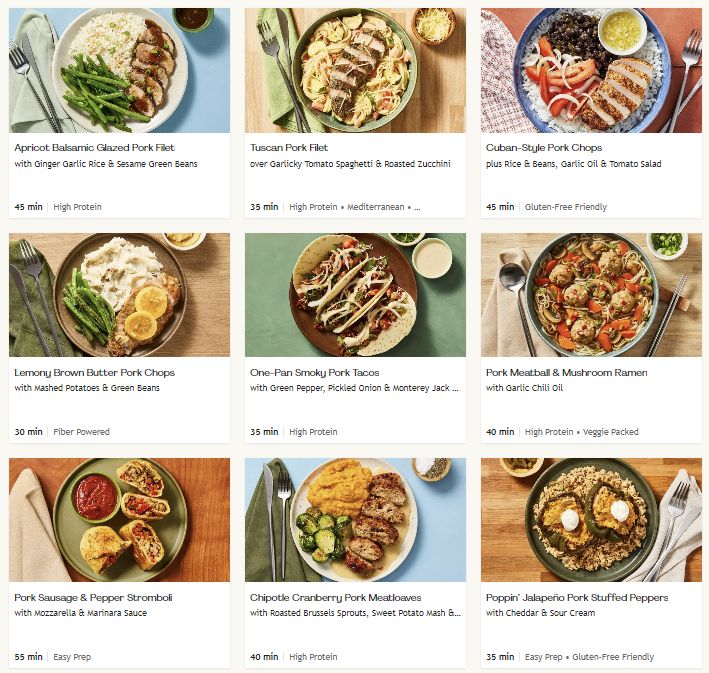The height and width of the screenshot is (673, 709).
Task: Click the Jalapeño Pork Stuffed Peppers photo
Action: pyautogui.click(x=591, y=520)
